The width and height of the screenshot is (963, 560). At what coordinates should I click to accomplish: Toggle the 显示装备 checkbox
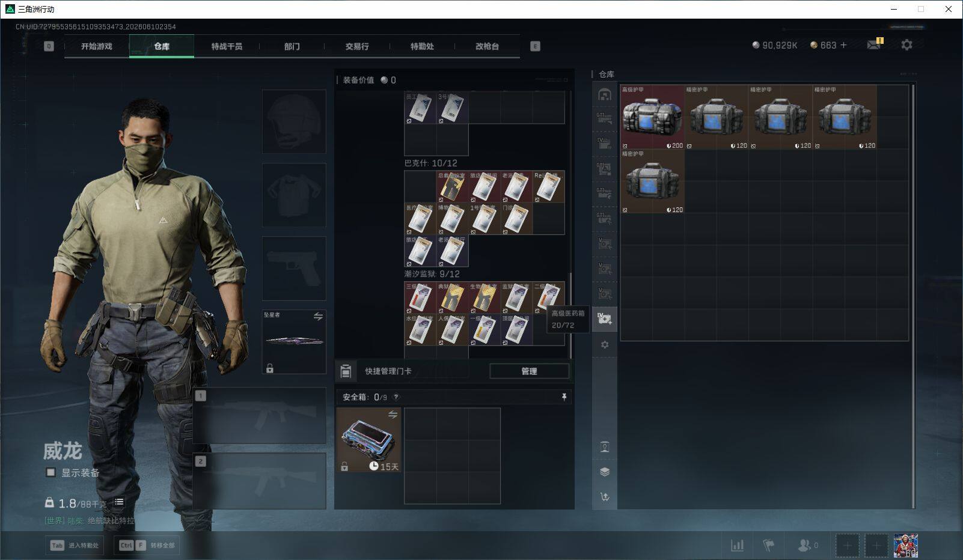point(51,472)
